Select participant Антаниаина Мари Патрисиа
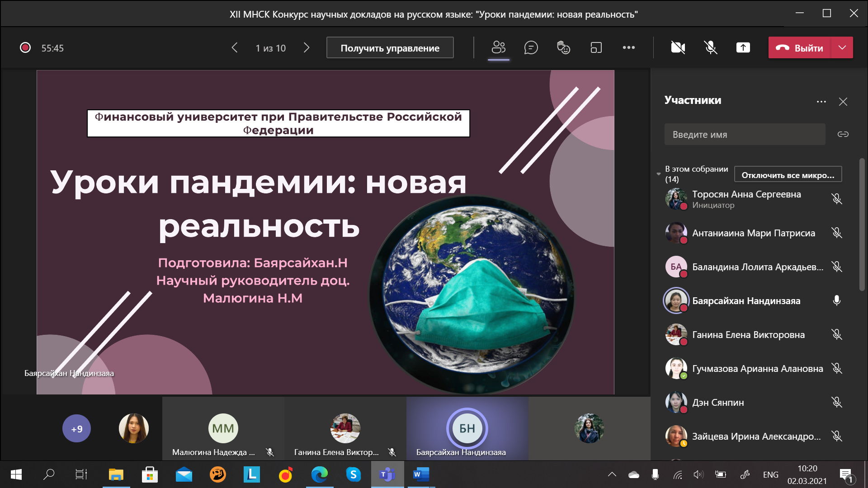 (x=753, y=233)
